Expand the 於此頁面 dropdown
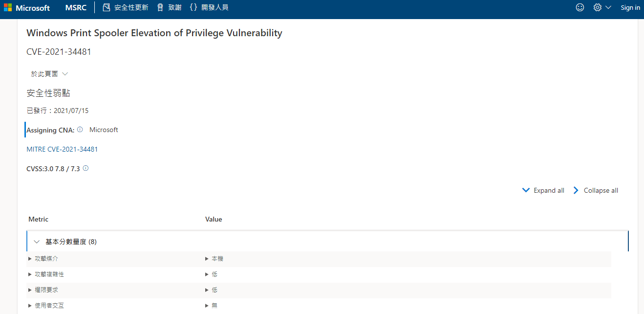 49,74
